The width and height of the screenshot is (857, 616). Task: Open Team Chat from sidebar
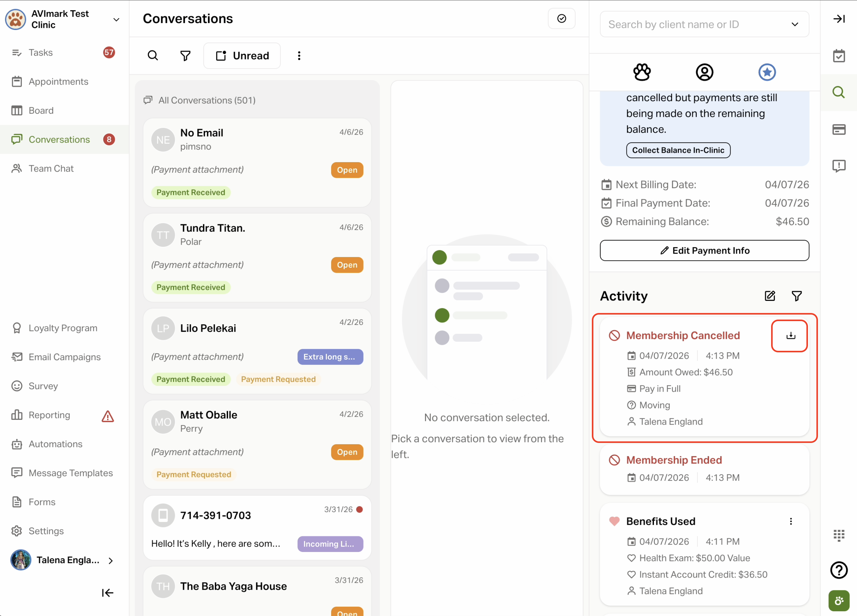pos(51,168)
